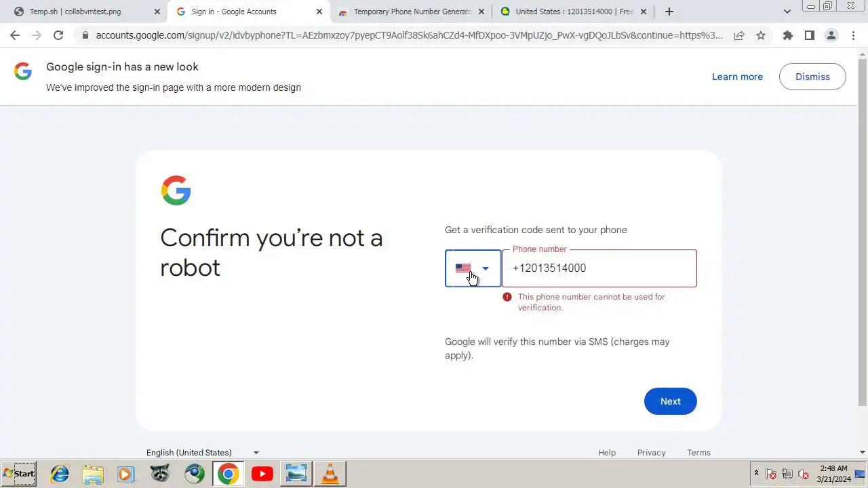Show hidden tray icons arrow
The height and width of the screenshot is (488, 868).
757,473
